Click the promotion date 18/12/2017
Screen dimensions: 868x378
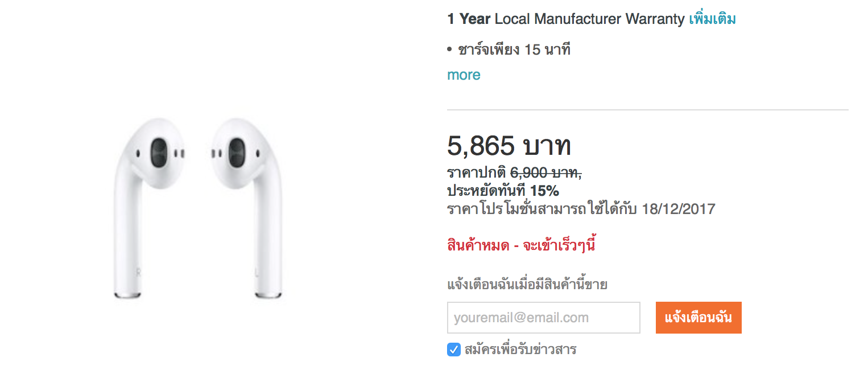[x=678, y=209]
